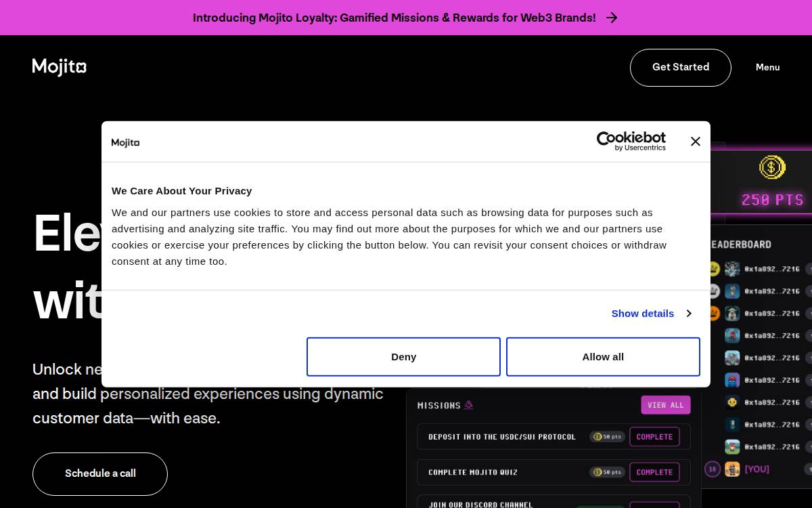The width and height of the screenshot is (812, 508).
Task: Click the Mojito logo in the cookie dialog
Action: pyautogui.click(x=125, y=143)
